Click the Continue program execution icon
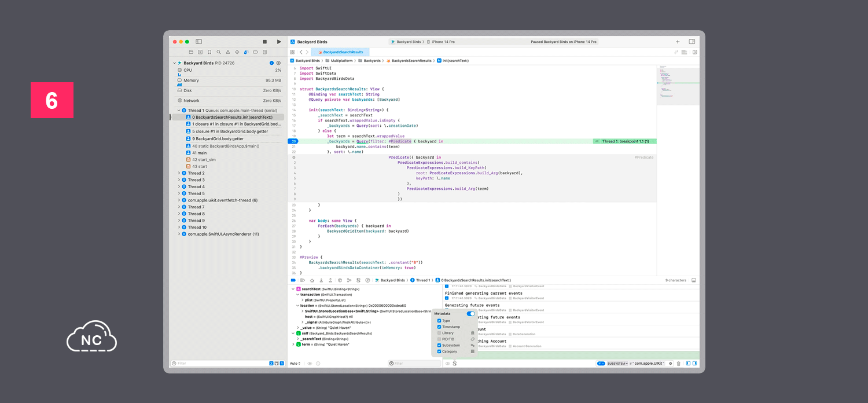868x403 pixels. (303, 280)
